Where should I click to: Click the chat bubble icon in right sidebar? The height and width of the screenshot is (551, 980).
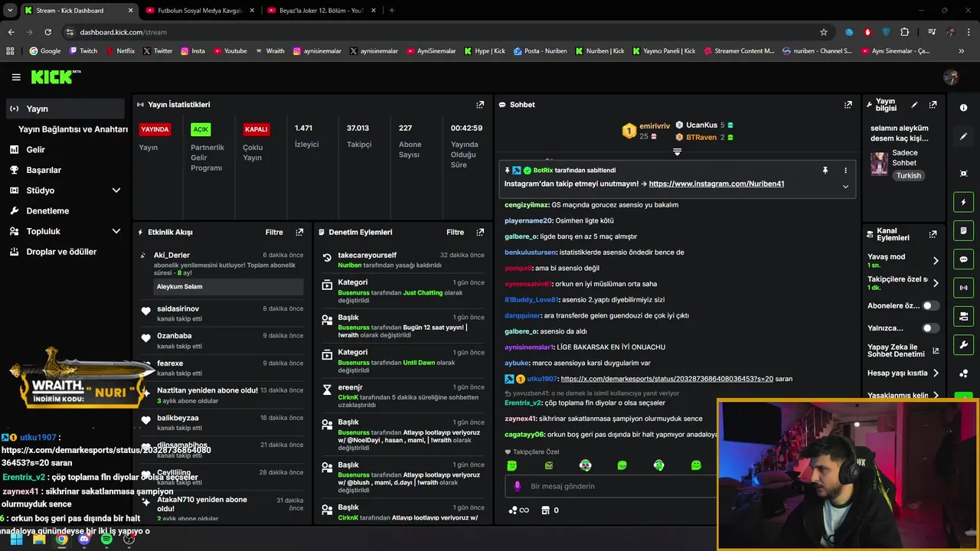(963, 259)
